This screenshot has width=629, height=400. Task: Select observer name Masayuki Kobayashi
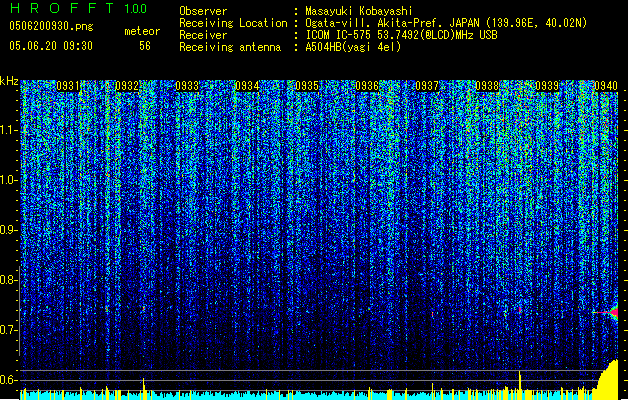[x=359, y=11]
